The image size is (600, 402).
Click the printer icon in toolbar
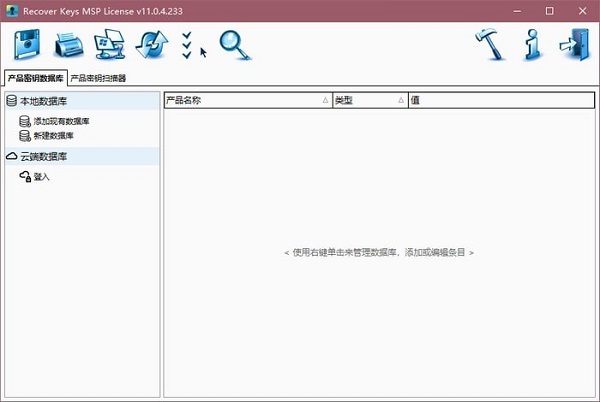[69, 45]
